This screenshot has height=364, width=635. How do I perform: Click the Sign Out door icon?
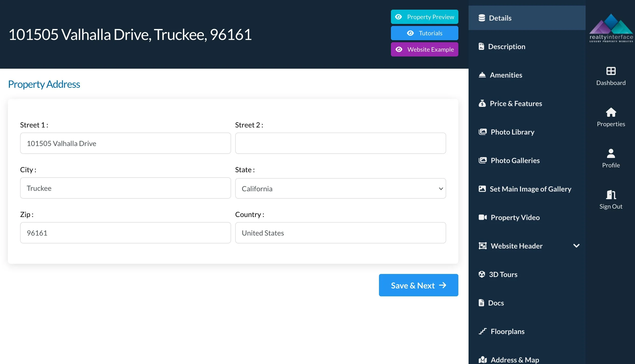click(x=611, y=195)
